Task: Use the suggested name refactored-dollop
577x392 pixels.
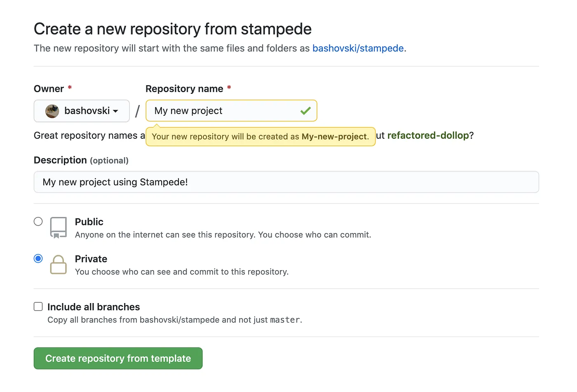Action: click(428, 135)
